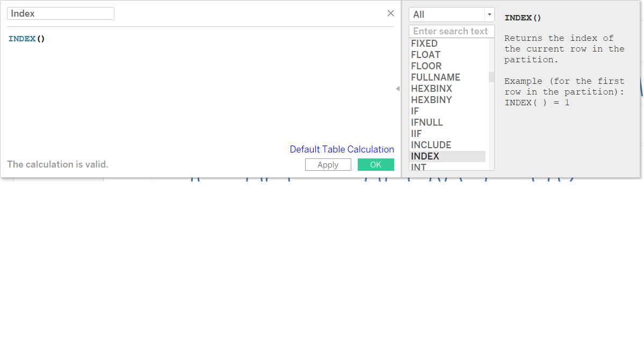This screenshot has width=644, height=348.
Task: Select the INCLUDE function from the list
Action: tap(431, 144)
